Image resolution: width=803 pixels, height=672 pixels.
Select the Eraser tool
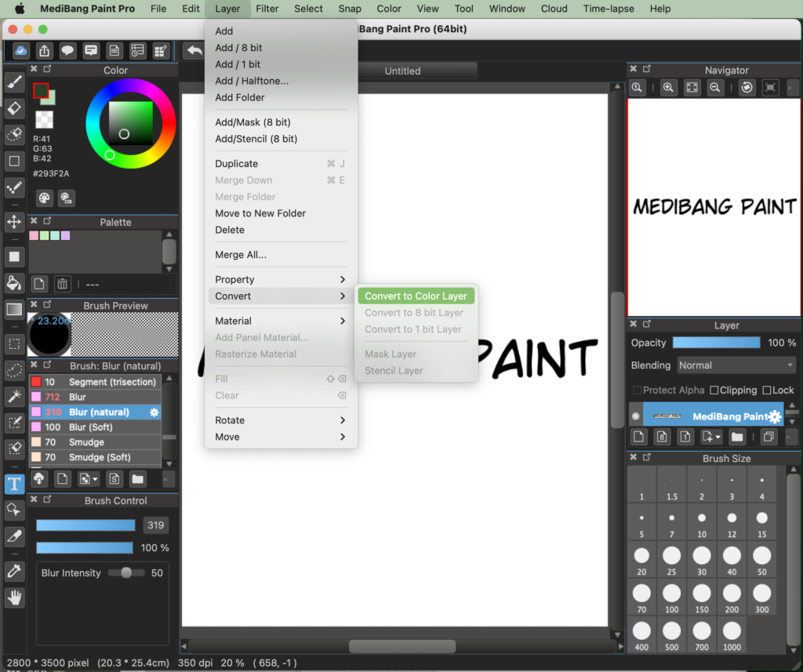14,109
